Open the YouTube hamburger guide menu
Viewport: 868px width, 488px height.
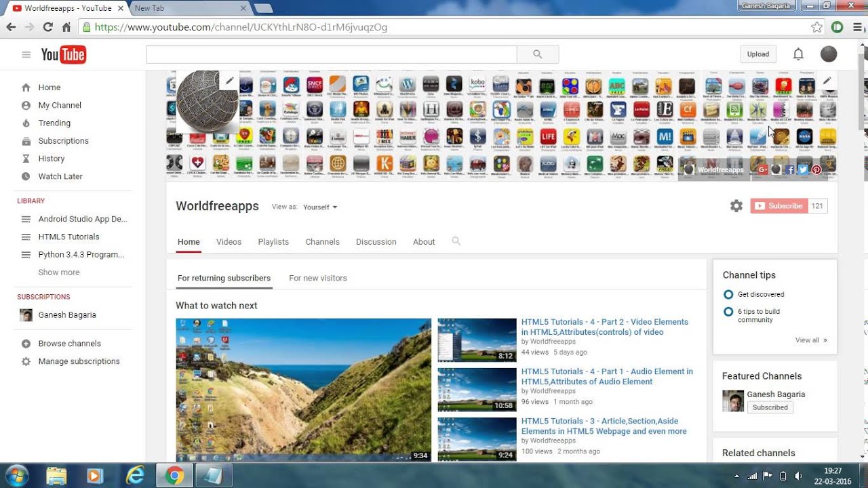(x=26, y=55)
